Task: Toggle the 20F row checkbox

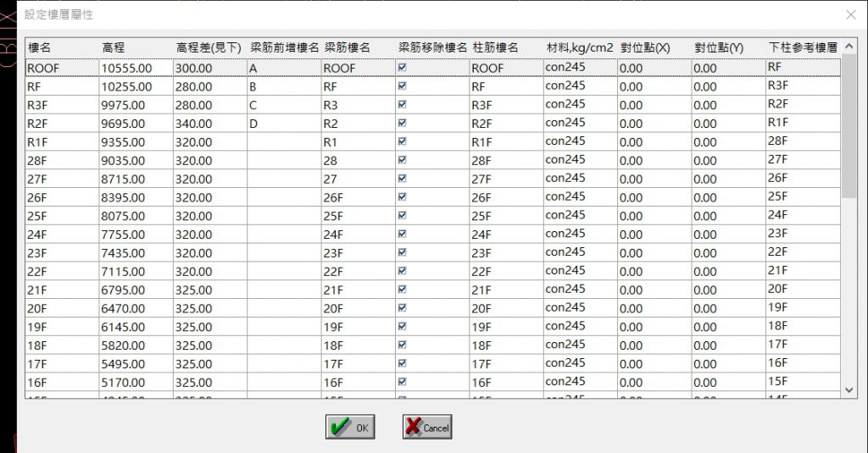Action: [403, 307]
